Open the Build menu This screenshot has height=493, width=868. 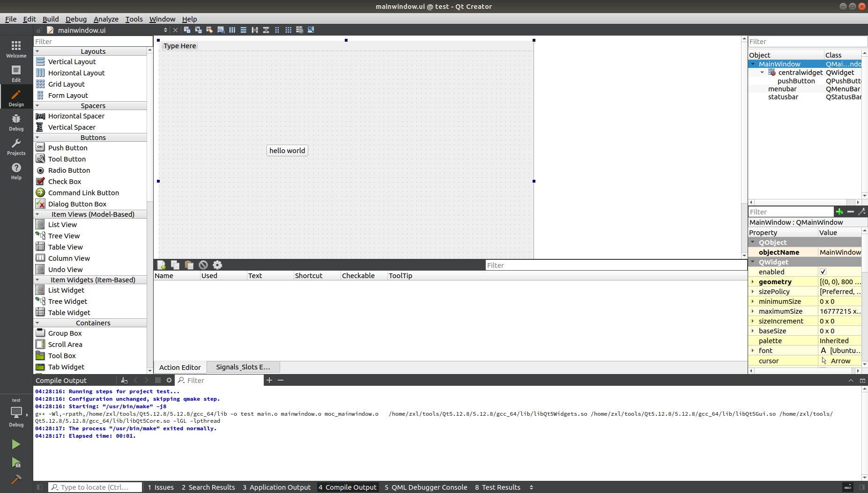click(51, 19)
